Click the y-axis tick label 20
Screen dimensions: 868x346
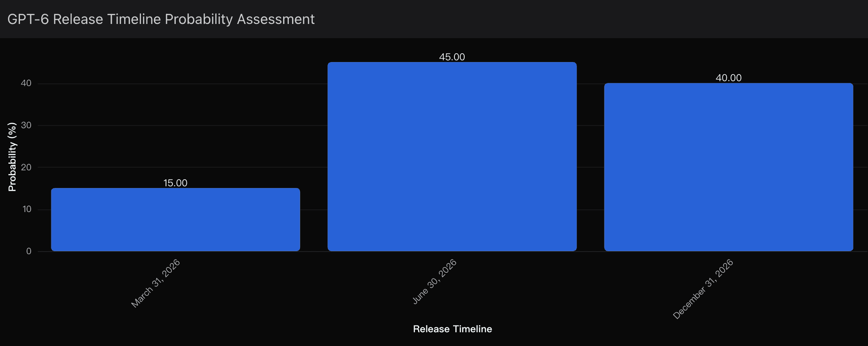[26, 167]
